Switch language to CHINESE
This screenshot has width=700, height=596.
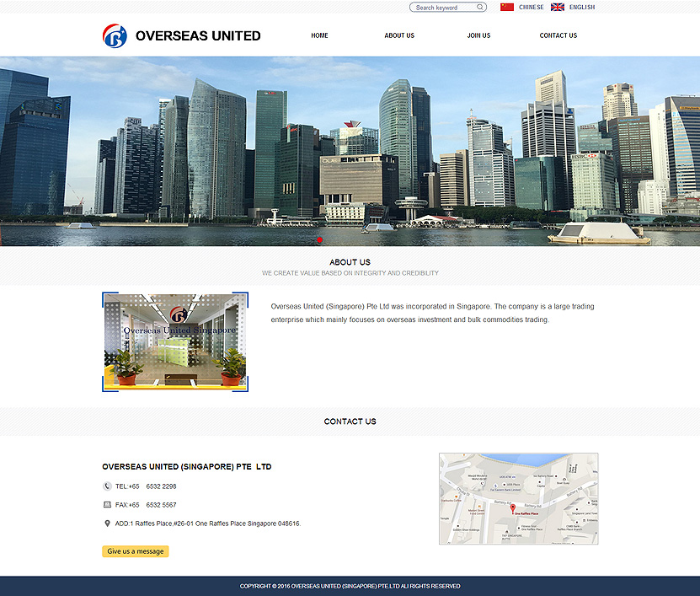point(532,7)
